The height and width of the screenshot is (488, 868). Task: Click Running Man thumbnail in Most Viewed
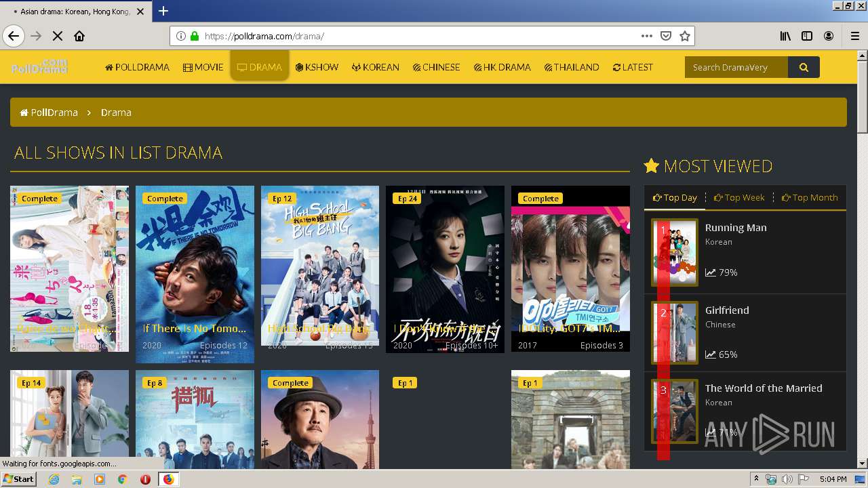675,252
